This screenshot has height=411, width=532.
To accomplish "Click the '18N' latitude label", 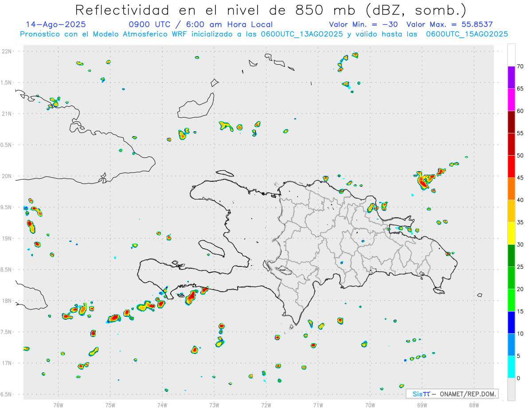I will 7,301.
